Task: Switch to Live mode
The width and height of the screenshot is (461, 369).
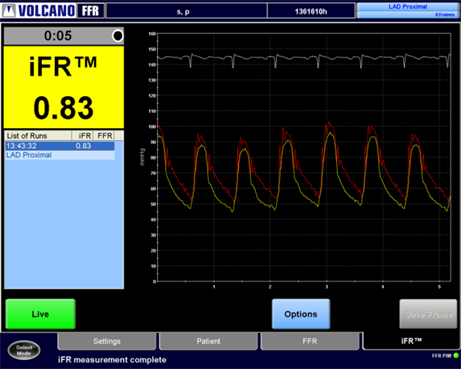Action: (x=40, y=314)
